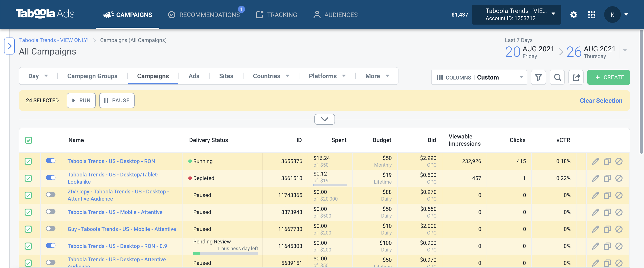Click the Pause button
The image size is (644, 268).
(x=117, y=100)
